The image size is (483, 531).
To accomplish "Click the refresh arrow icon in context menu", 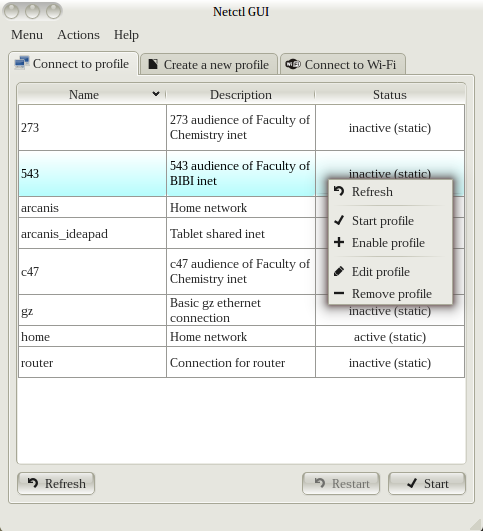I will (x=339, y=191).
